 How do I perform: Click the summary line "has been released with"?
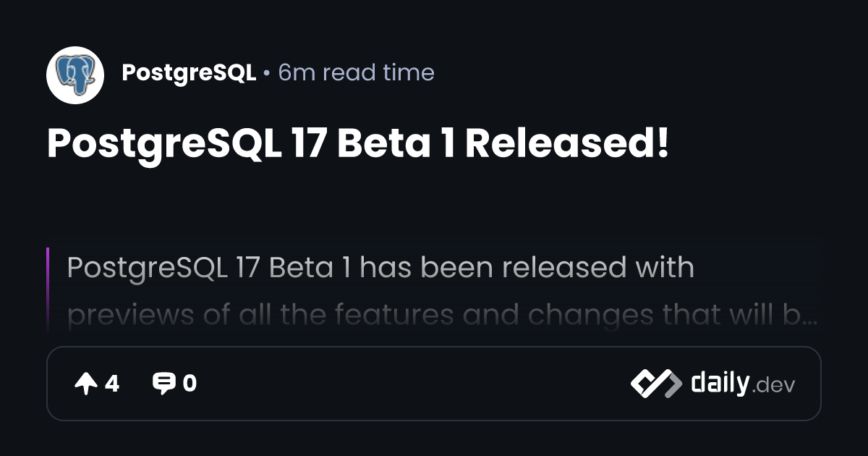pos(527,268)
